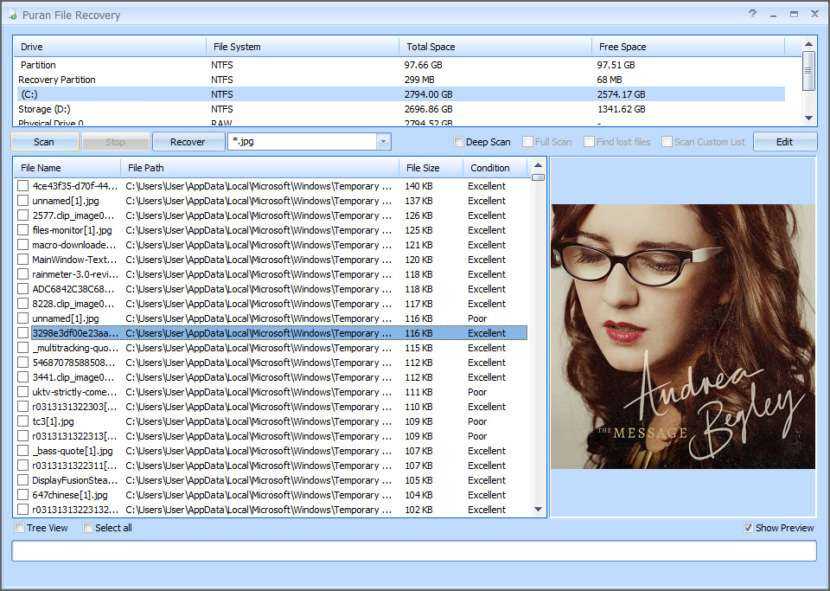Expand the *.jpg file filter dropdown
This screenshot has height=591, width=830.
383,142
